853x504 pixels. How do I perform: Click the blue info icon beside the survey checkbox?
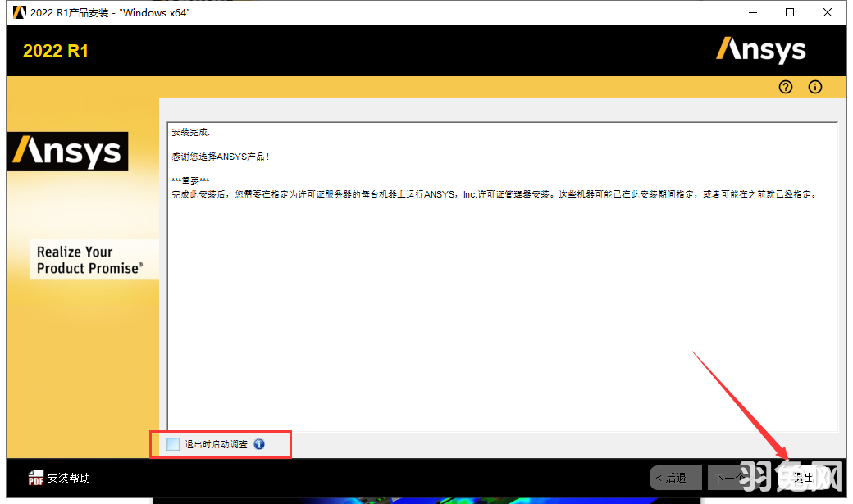click(259, 444)
